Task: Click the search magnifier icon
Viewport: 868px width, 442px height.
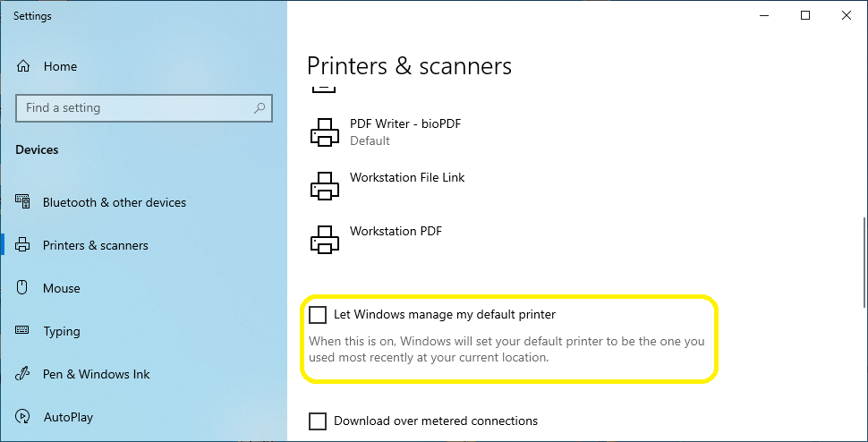Action: tap(260, 108)
